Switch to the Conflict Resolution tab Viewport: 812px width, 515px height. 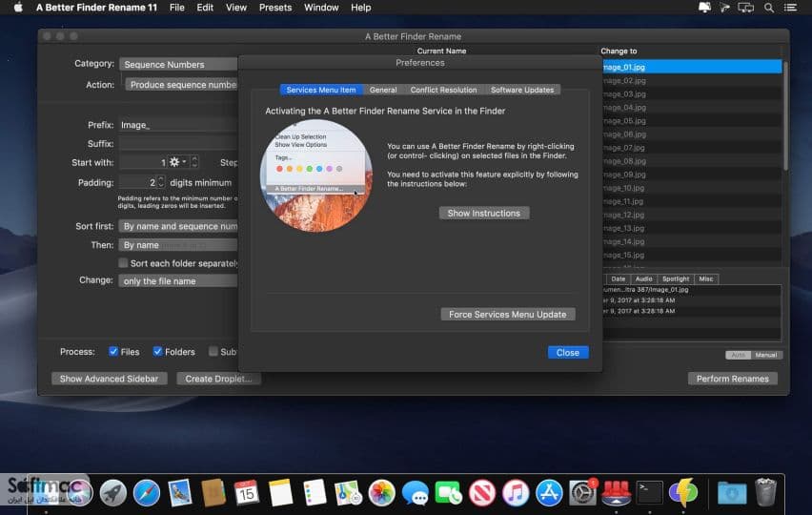pyautogui.click(x=443, y=90)
